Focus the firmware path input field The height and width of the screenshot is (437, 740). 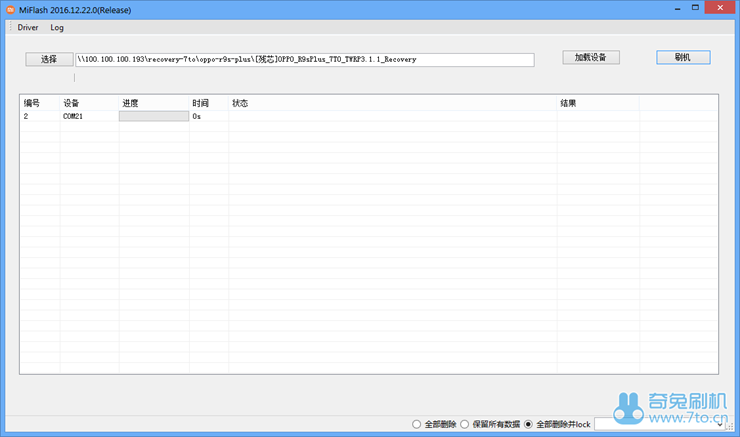(305, 59)
